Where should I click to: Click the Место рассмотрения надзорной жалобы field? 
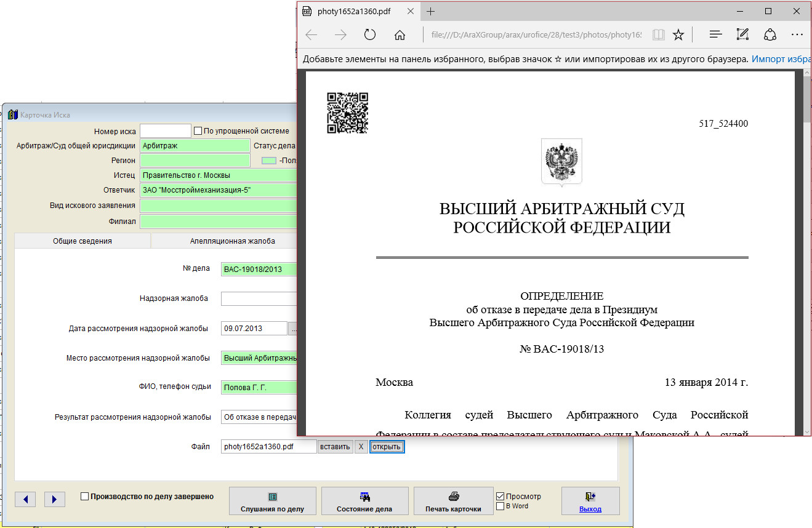259,358
